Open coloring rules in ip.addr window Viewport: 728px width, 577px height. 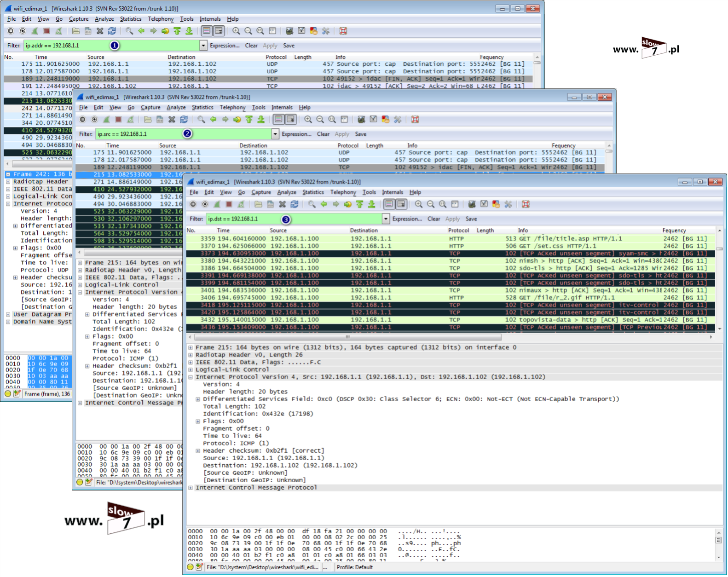point(314,31)
